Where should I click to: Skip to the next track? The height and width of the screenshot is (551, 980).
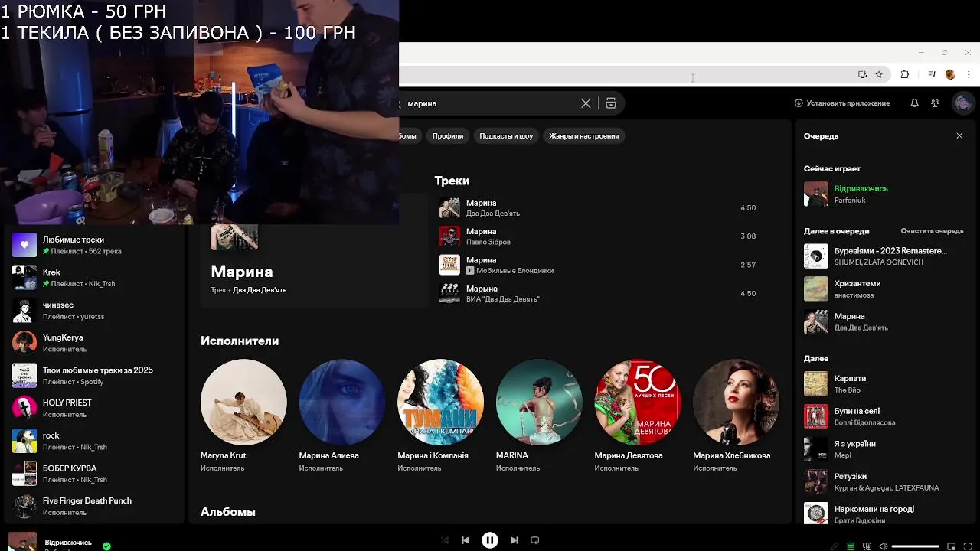click(x=514, y=540)
